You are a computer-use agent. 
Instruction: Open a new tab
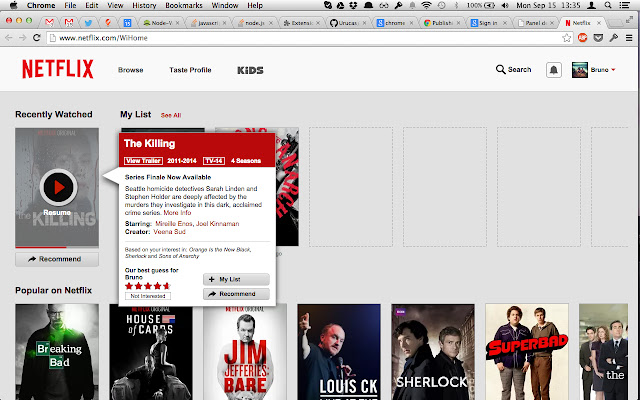(614, 23)
